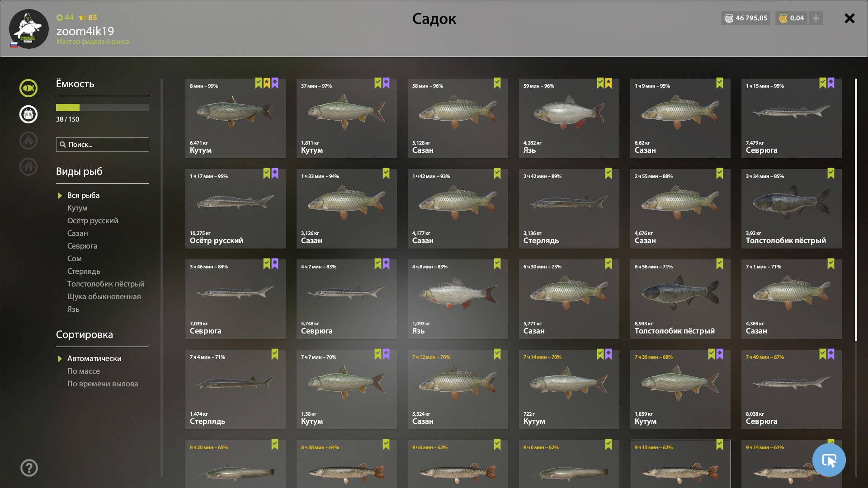Screen dimensions: 868x488
Task: Select the fish shop robot icon in the sidebar
Action: pos(28,114)
